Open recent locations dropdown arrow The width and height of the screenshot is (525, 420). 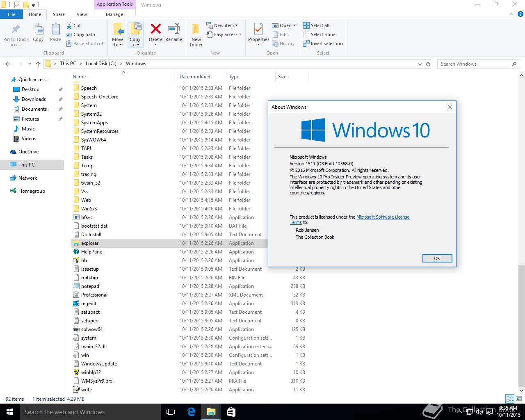(x=30, y=64)
